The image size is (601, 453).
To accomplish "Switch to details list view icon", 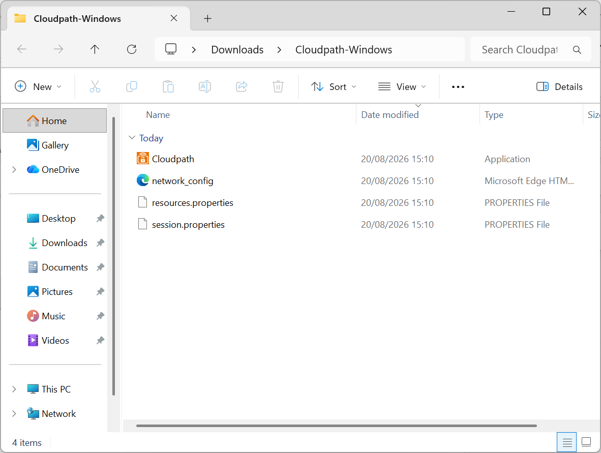I will pos(567,442).
